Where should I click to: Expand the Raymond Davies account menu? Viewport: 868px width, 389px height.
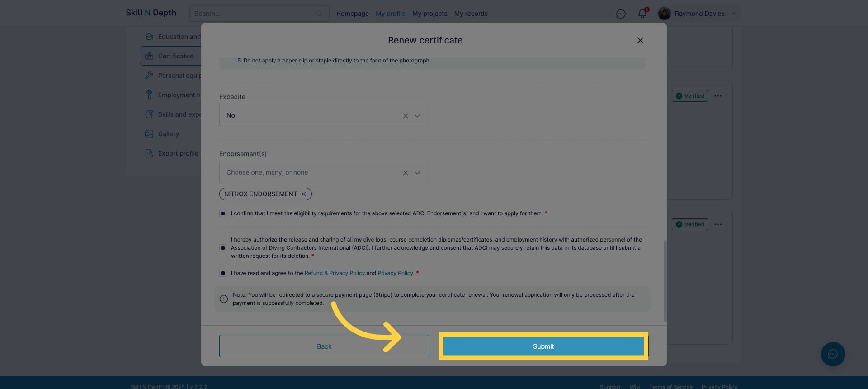733,14
